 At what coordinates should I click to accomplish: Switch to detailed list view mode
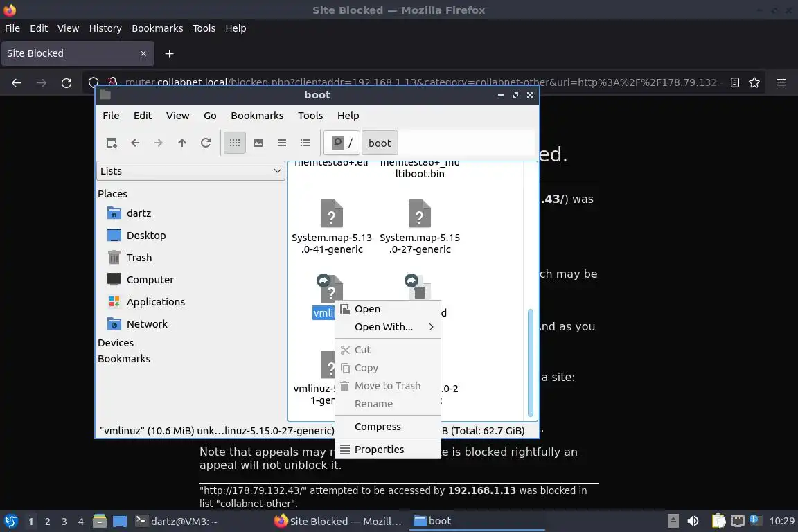(305, 143)
